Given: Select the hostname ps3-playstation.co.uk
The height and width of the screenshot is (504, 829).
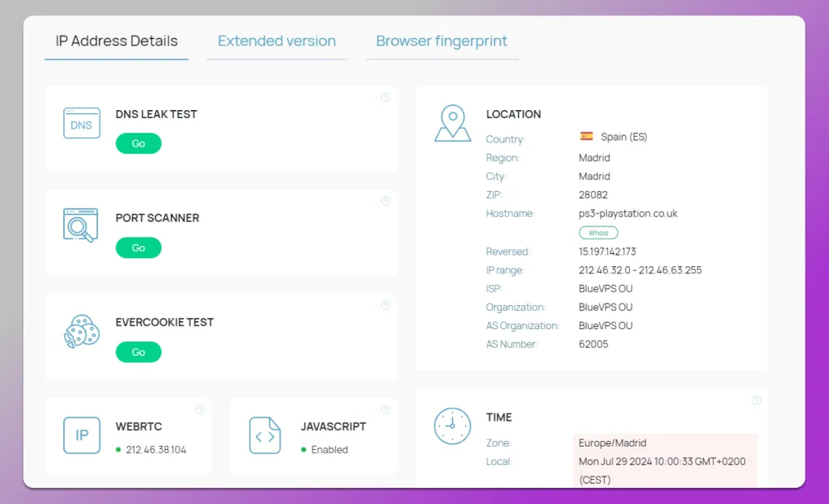Looking at the screenshot, I should [628, 214].
